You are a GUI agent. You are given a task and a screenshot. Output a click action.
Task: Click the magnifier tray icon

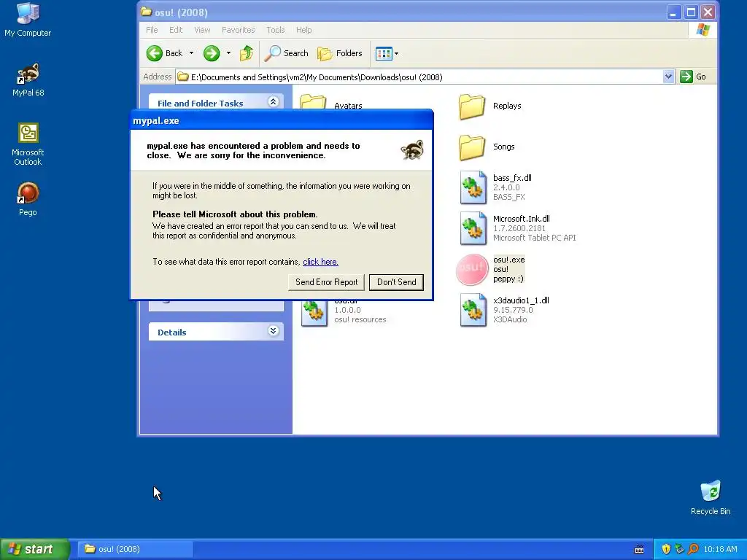693,549
